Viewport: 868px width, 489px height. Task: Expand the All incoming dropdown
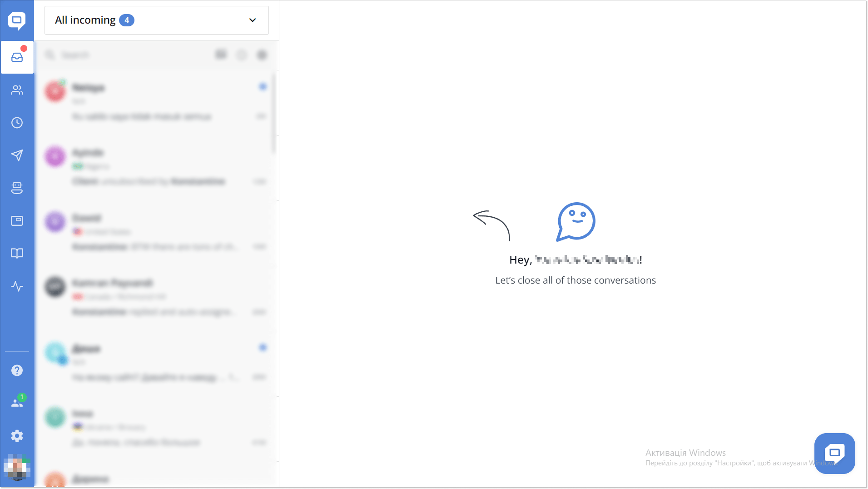(157, 20)
